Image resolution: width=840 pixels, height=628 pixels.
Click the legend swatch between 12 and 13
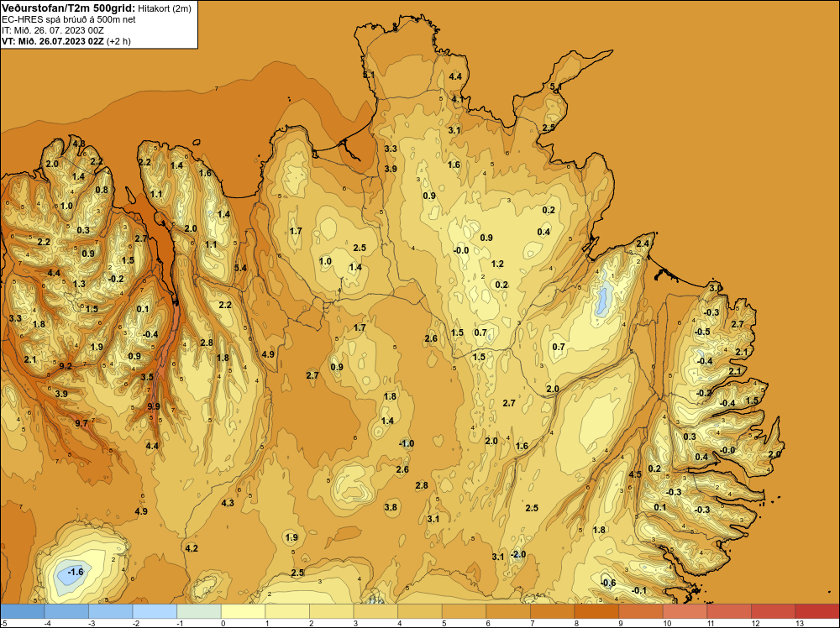[x=773, y=611]
